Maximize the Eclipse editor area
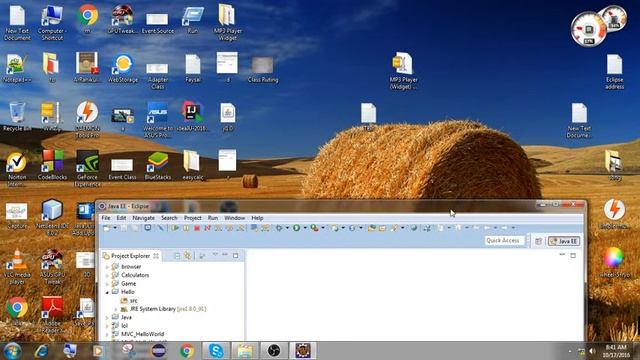The image size is (640, 360). [x=573, y=256]
